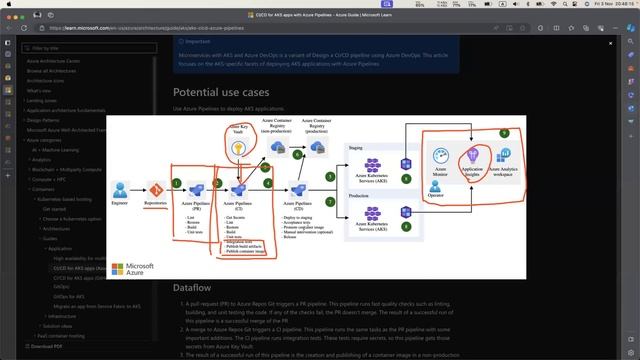
Task: Open split screen icon in toolbar
Action: coord(556,28)
